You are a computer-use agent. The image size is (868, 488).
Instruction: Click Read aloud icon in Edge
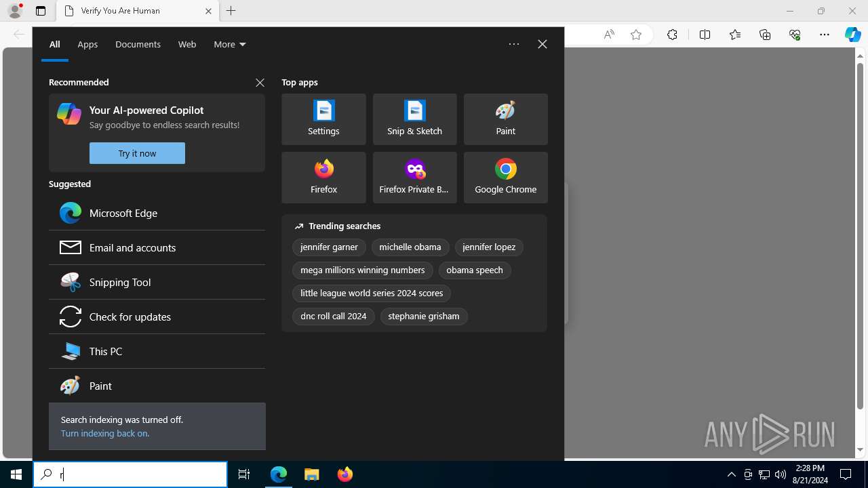609,35
